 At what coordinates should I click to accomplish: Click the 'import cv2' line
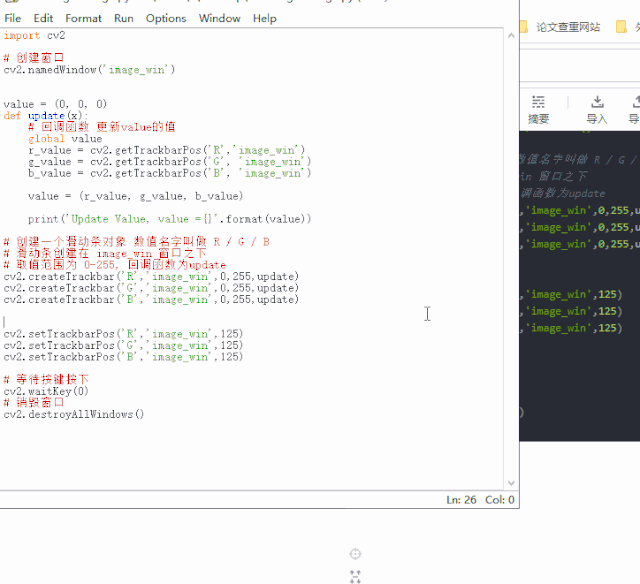[x=34, y=36]
